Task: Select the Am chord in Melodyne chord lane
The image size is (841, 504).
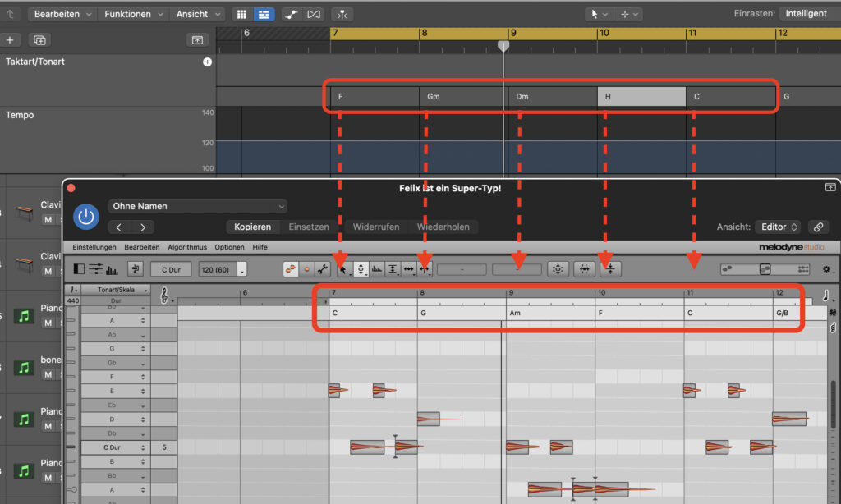Action: pyautogui.click(x=550, y=313)
